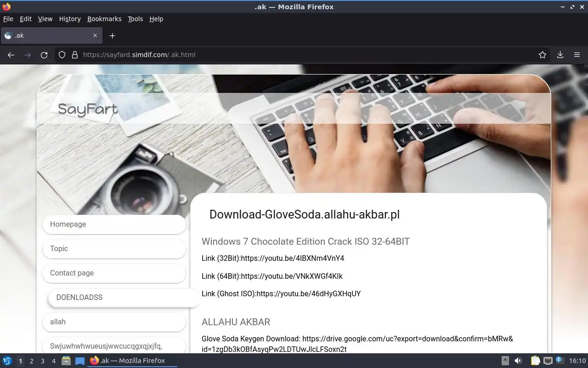Open the notification tray icon

[560, 361]
